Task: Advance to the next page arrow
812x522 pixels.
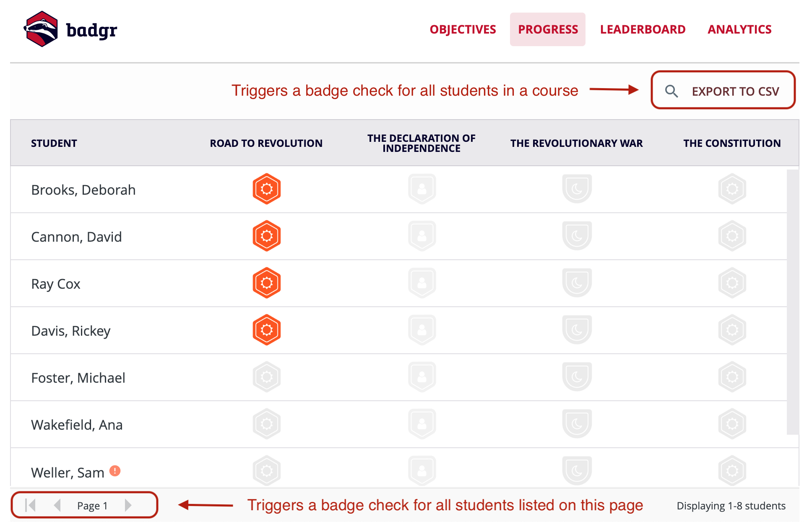Action: tap(128, 505)
